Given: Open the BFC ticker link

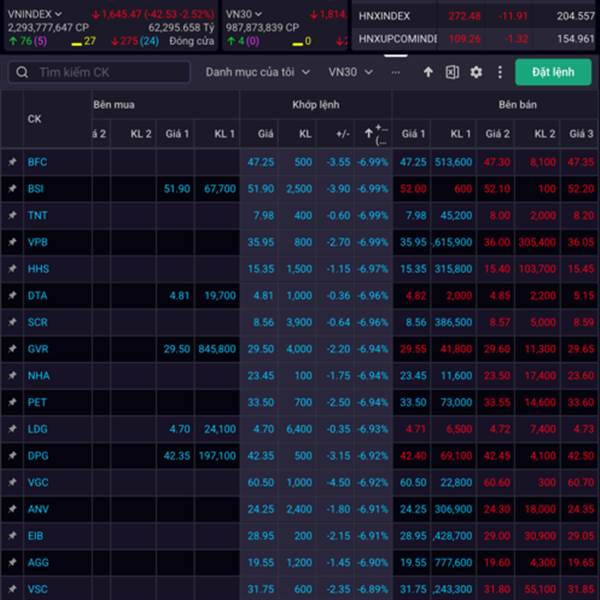Looking at the screenshot, I should tap(37, 162).
